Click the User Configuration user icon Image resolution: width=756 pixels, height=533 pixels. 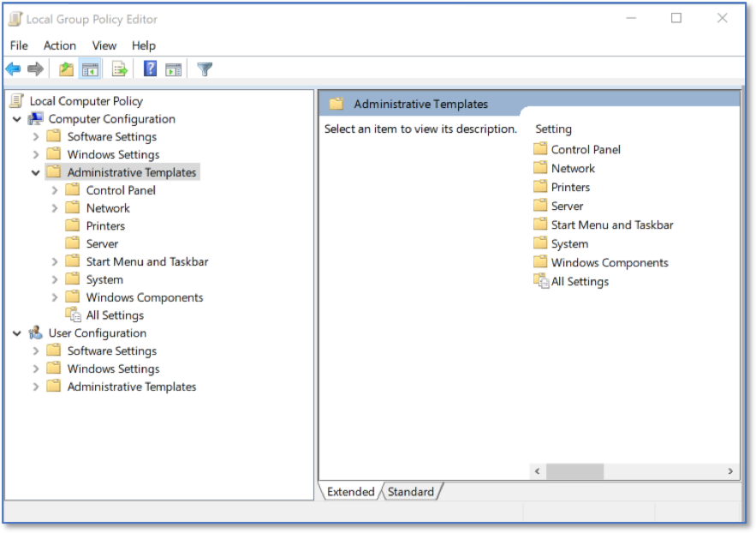coord(36,332)
